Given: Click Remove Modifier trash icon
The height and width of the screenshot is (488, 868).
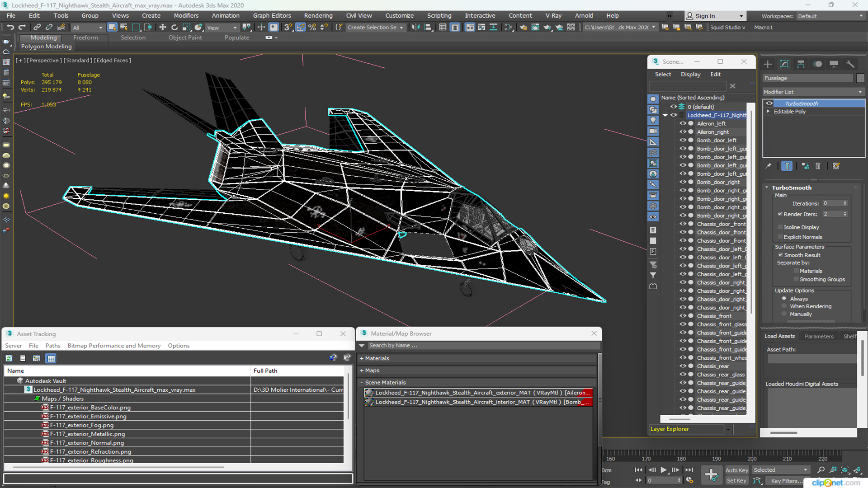Looking at the screenshot, I should pos(818,166).
